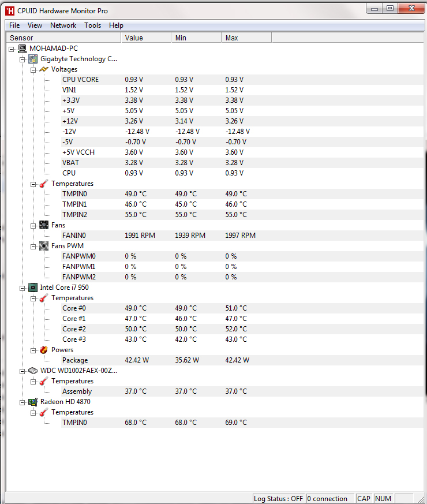The height and width of the screenshot is (504, 427).
Task: Click the 0 connection status field
Action: tap(330, 499)
